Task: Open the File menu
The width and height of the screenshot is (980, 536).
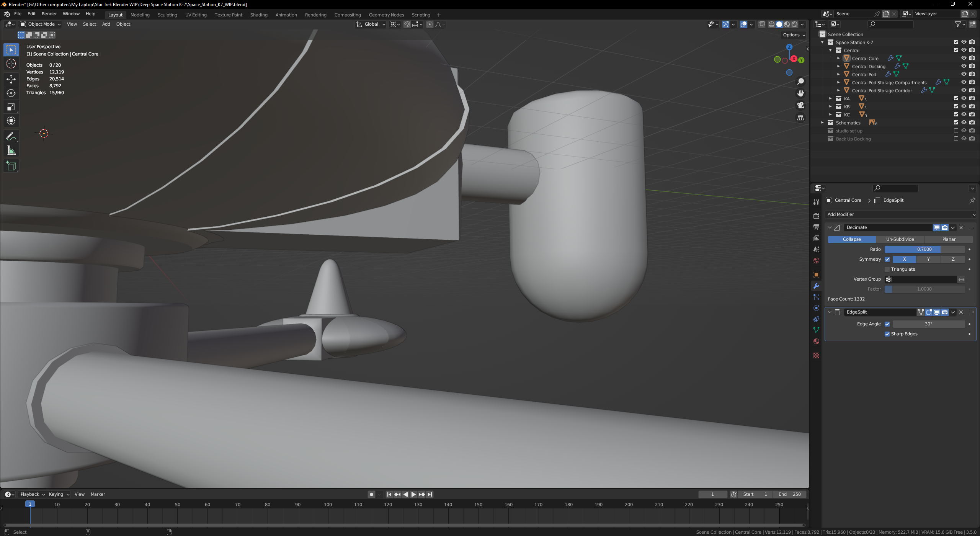Action: point(18,14)
